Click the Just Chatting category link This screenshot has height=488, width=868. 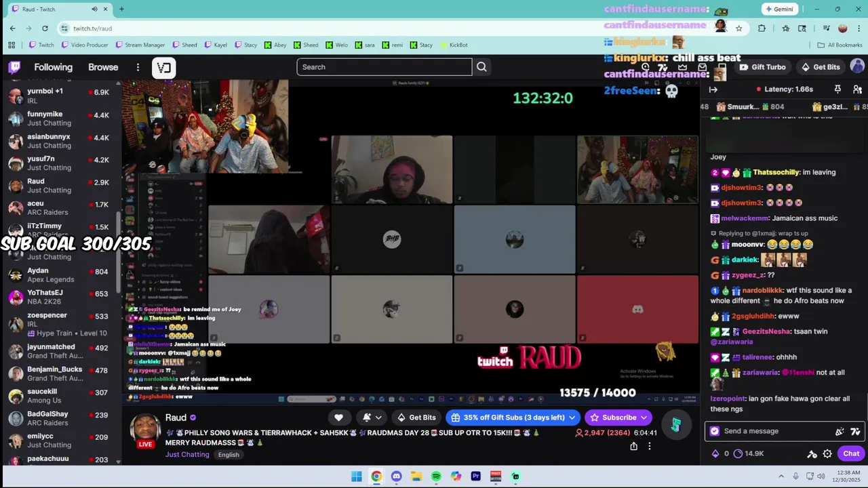pyautogui.click(x=187, y=454)
